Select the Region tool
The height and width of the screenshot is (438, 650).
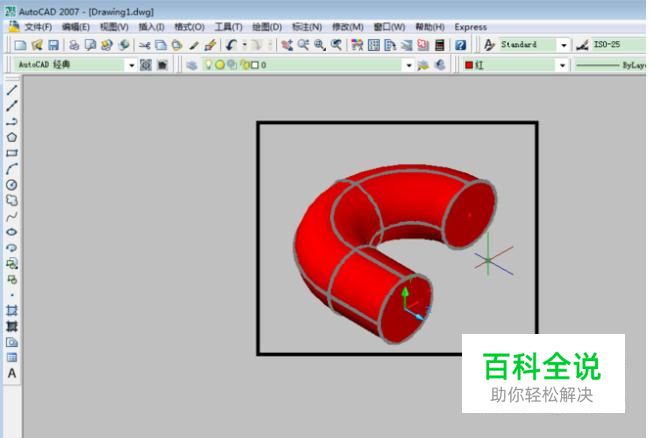point(12,342)
